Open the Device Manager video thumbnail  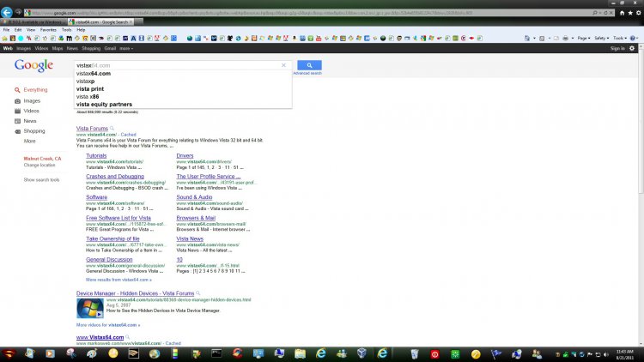point(90,308)
